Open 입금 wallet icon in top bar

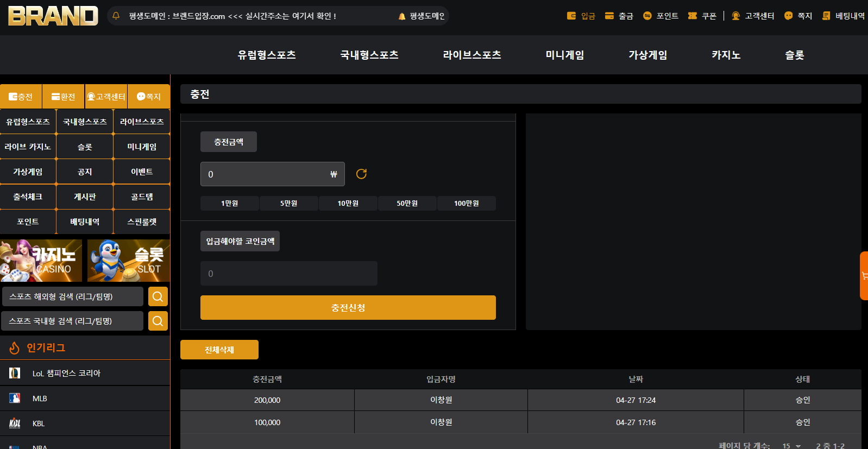[x=571, y=16]
